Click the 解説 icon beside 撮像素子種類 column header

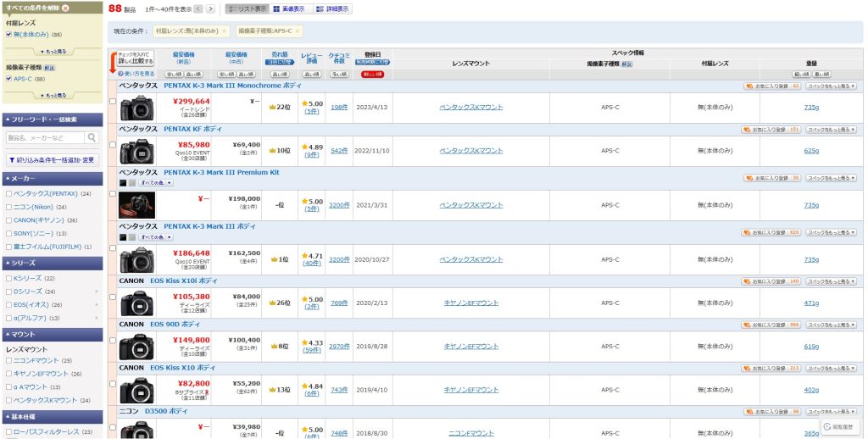pyautogui.click(x=626, y=64)
